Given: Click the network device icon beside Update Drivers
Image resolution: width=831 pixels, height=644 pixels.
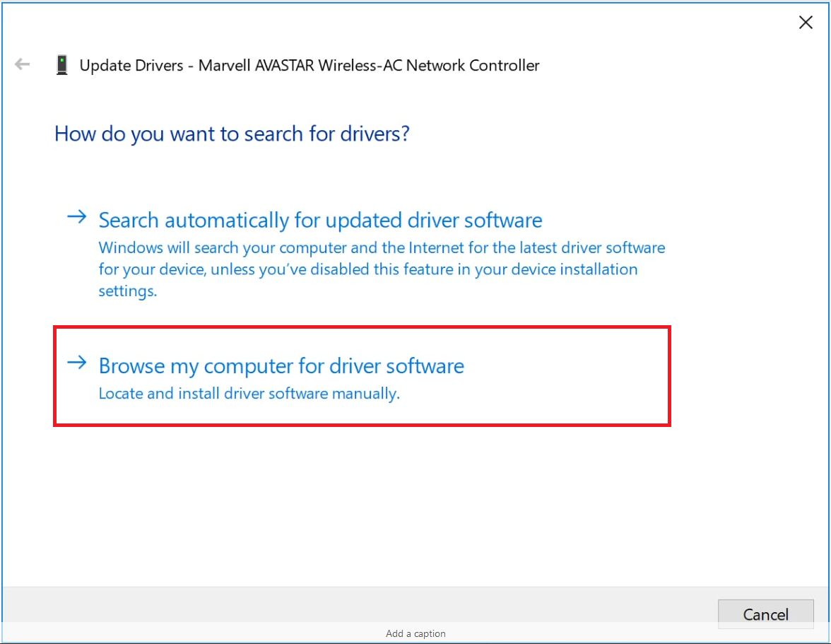Looking at the screenshot, I should tap(62, 65).
